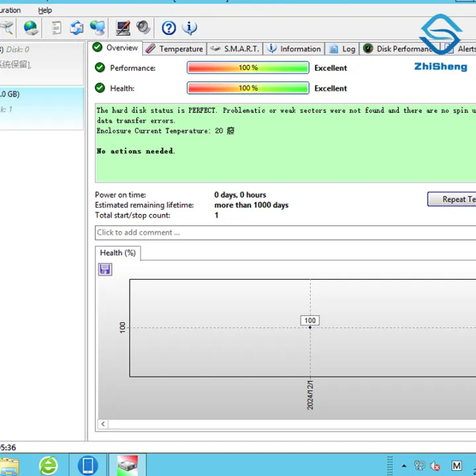Save the health chart with floppy icon
This screenshot has height=476, width=476.
105,269
